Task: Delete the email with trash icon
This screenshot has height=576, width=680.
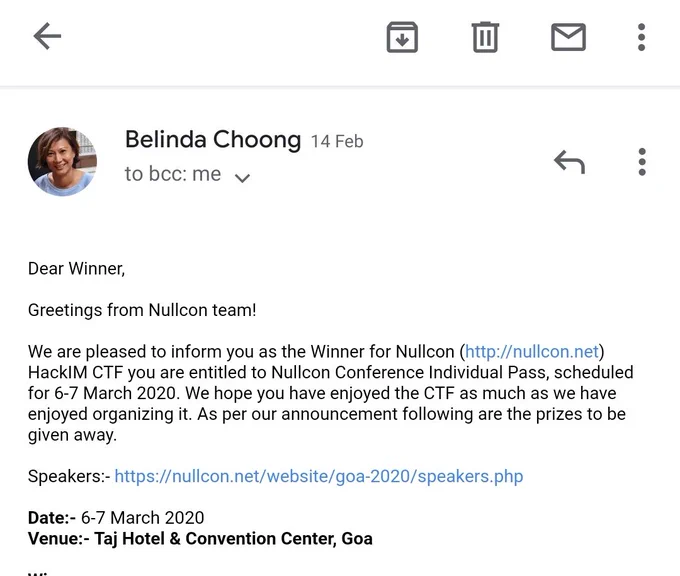Action: coord(485,37)
